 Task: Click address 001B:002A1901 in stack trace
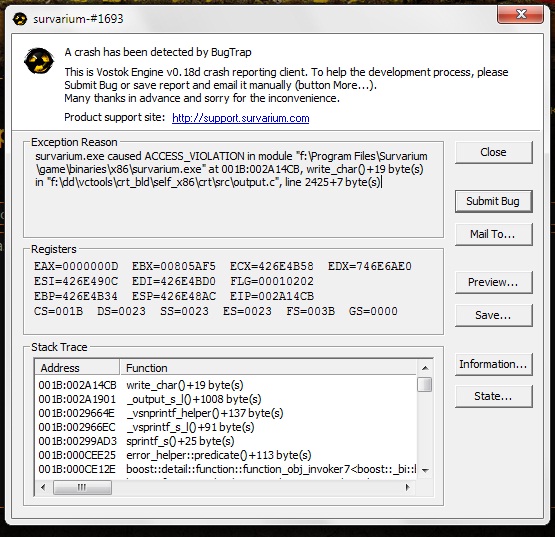click(x=77, y=399)
